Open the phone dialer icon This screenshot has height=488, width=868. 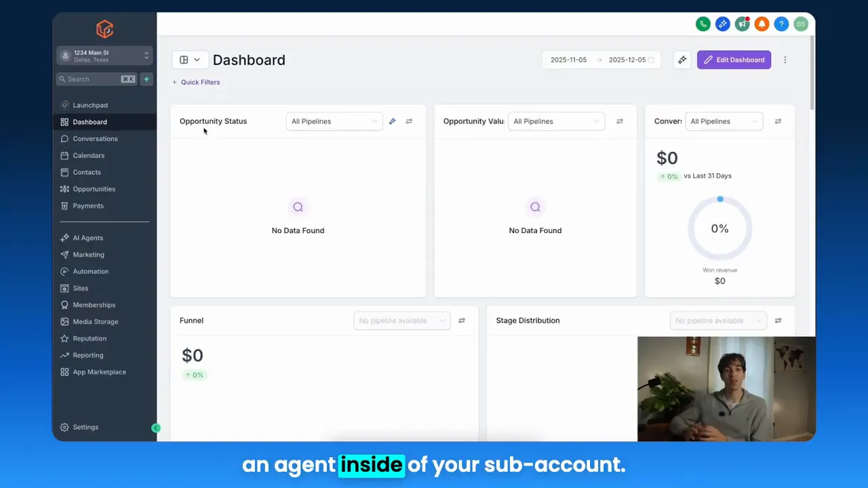[x=703, y=24]
